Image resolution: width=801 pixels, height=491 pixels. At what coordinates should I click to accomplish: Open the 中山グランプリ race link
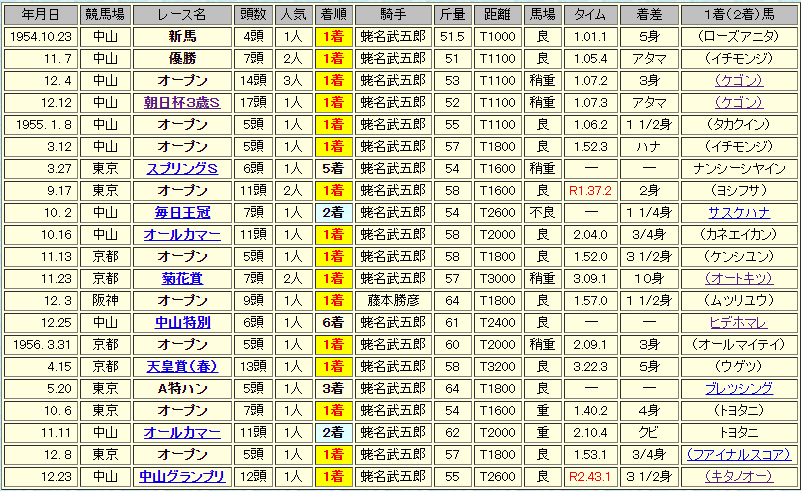(182, 476)
